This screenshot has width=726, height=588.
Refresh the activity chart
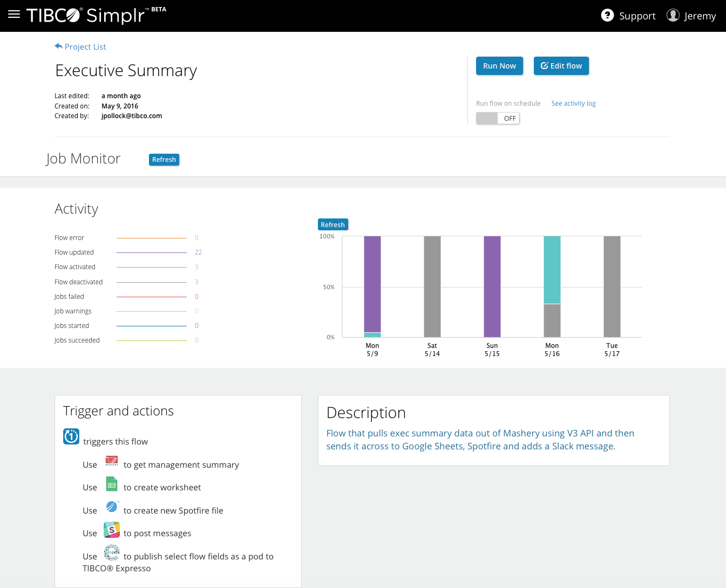[x=333, y=224]
